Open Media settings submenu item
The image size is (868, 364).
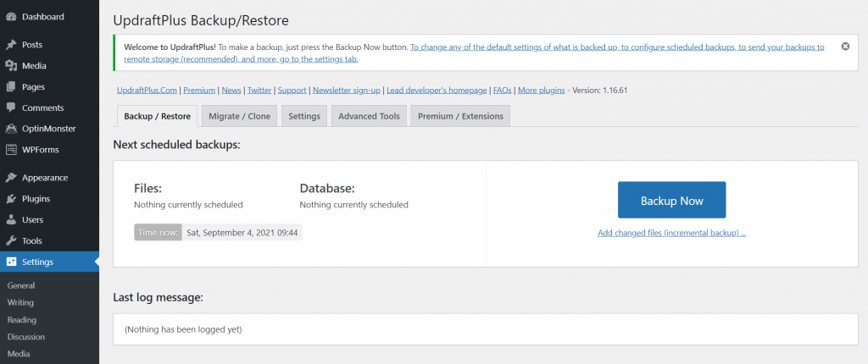pyautogui.click(x=19, y=354)
